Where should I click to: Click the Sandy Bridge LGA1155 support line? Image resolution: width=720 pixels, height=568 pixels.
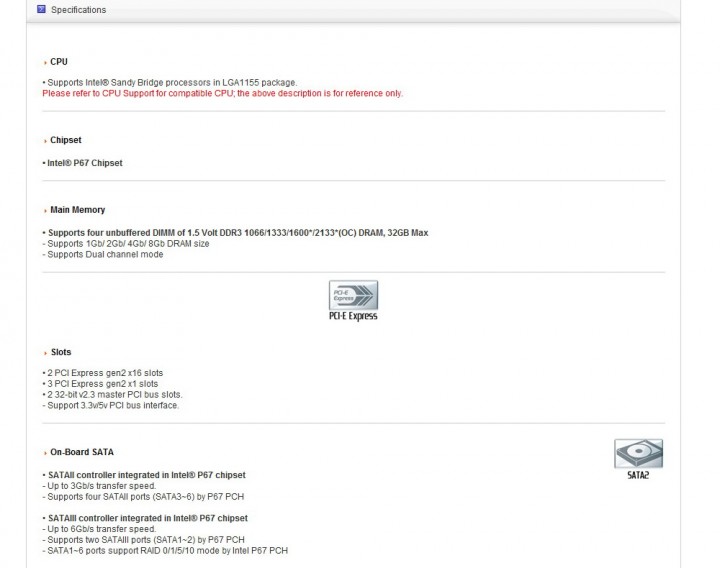click(170, 83)
